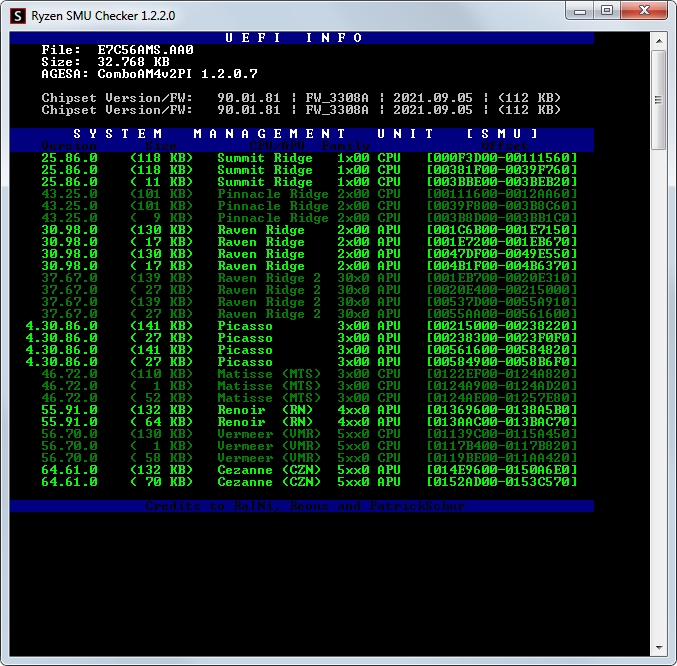Maximize the Ryzen SMU Checker window
The height and width of the screenshot is (666, 677).
607,10
